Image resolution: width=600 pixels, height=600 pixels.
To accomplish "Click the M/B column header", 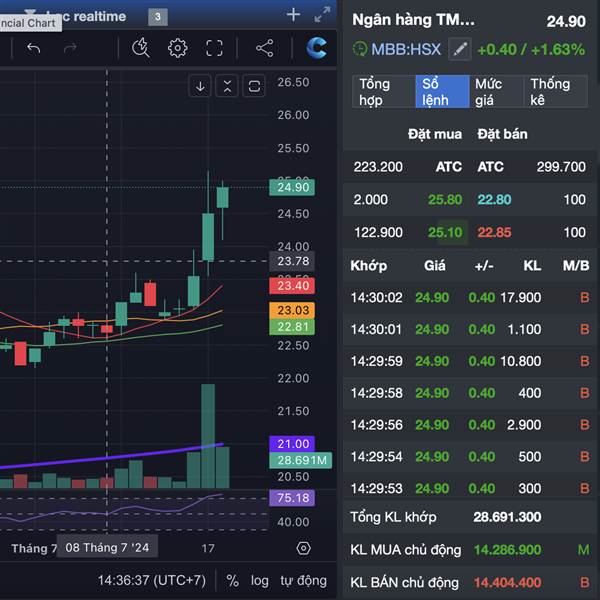I will 576,266.
